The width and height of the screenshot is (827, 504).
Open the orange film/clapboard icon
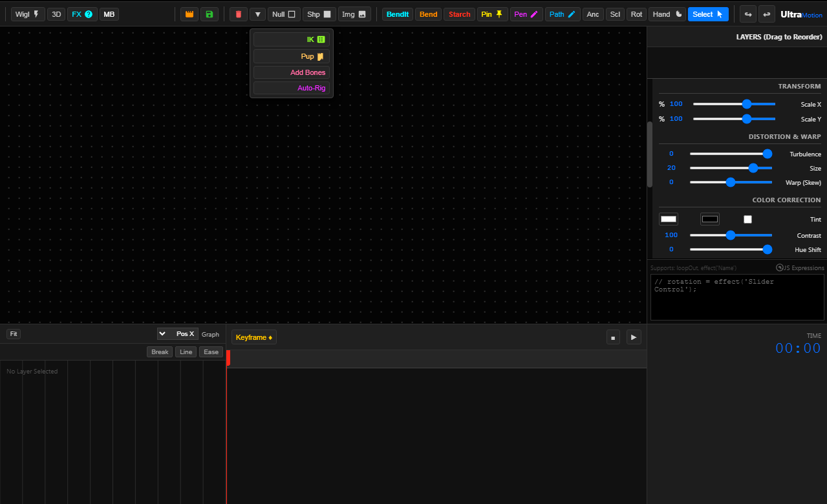pos(189,14)
